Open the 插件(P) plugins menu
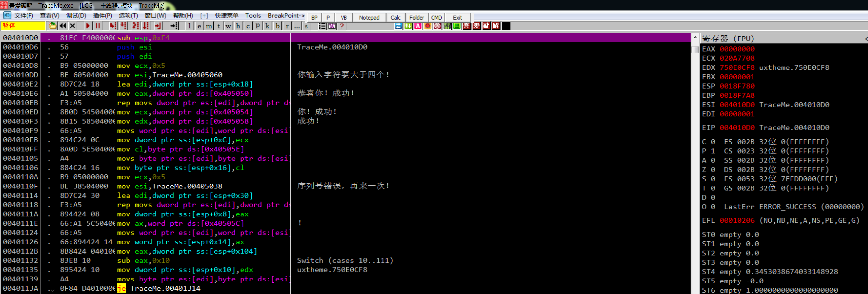Image resolution: width=868 pixels, height=294 pixels. 102,15
